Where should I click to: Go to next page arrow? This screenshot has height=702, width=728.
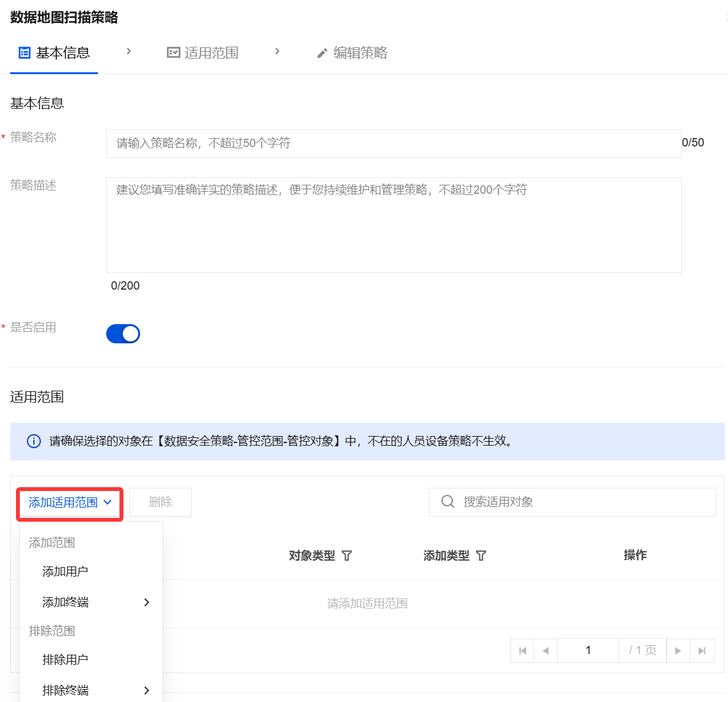click(678, 651)
